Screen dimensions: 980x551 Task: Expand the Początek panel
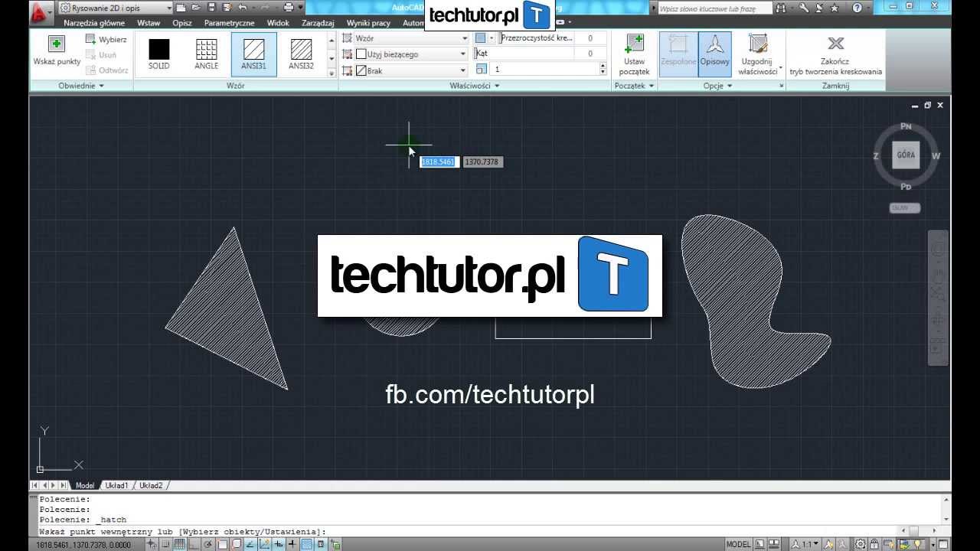(635, 86)
